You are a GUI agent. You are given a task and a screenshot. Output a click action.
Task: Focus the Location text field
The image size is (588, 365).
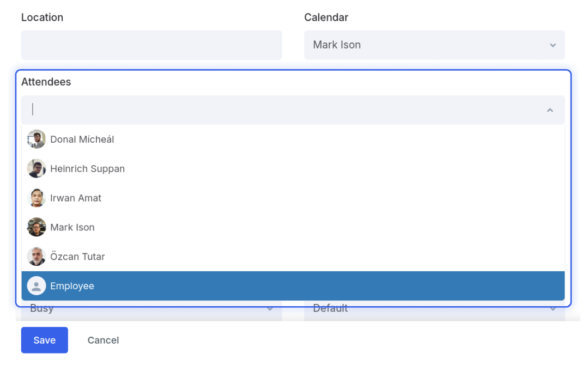[x=151, y=45]
